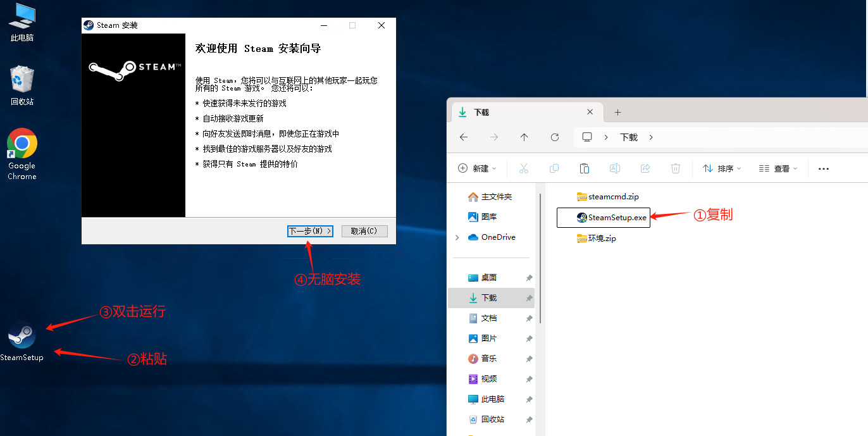The image size is (868, 436).
Task: Select the SteamSetup desktop icon
Action: point(22,342)
